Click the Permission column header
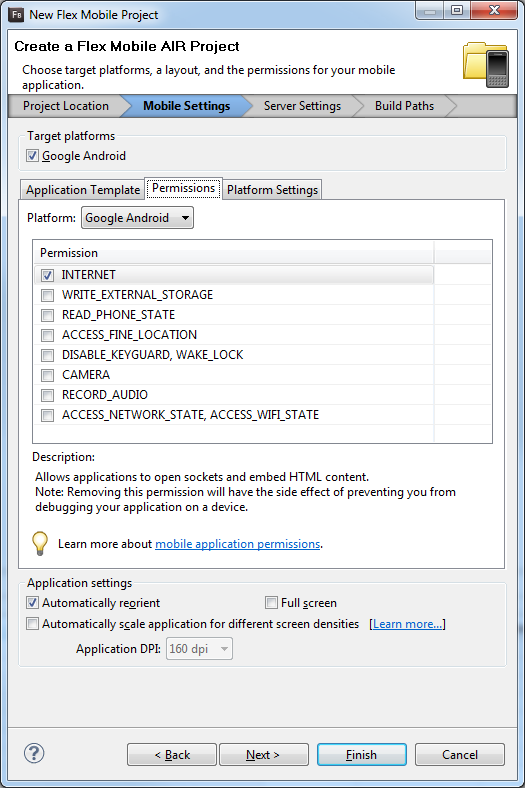Viewport: 525px width, 788px height. [234, 253]
